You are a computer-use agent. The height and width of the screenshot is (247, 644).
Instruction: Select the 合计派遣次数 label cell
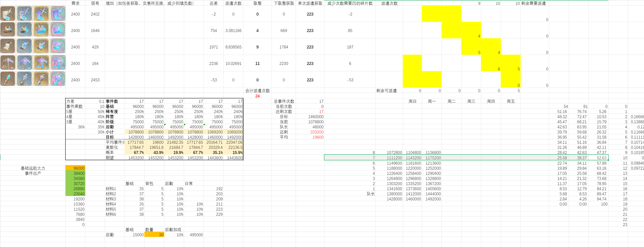click(257, 90)
